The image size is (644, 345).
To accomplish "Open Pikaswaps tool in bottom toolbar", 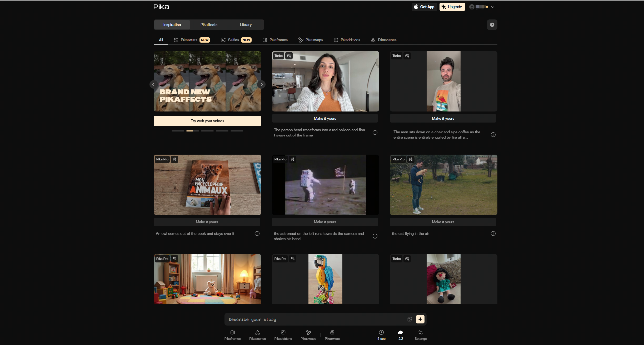I will click(x=308, y=335).
